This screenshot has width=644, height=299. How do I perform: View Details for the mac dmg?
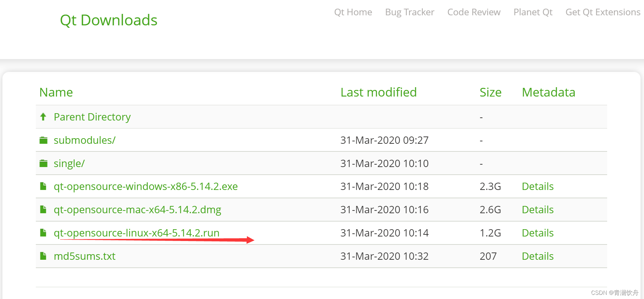(x=538, y=210)
